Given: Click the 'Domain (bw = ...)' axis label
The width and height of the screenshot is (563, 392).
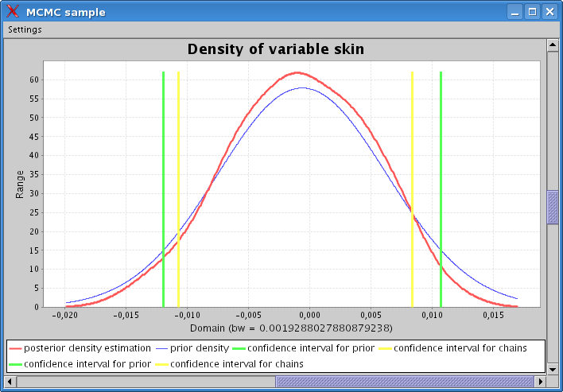Looking at the screenshot, I should [291, 328].
